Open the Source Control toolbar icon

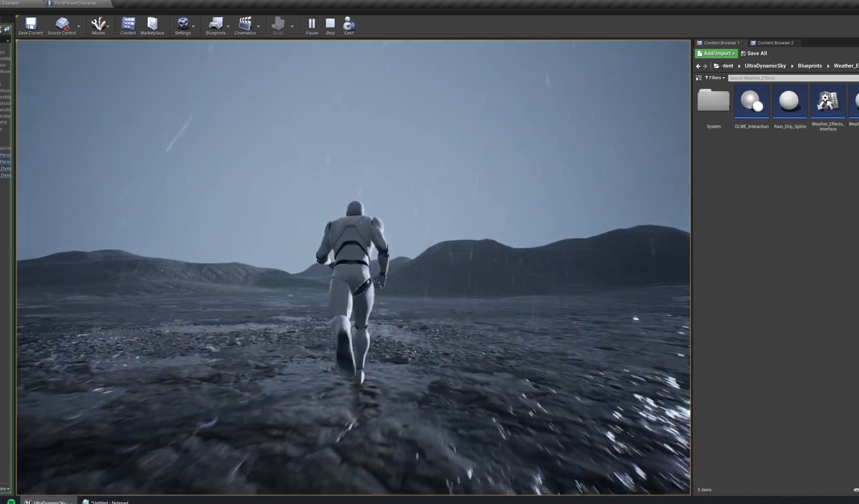pos(62,25)
